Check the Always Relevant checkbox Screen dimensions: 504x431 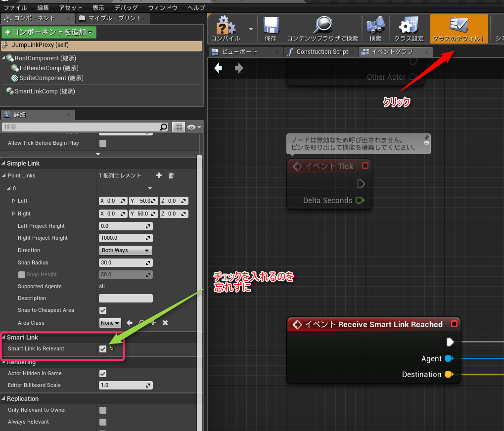pyautogui.click(x=102, y=422)
